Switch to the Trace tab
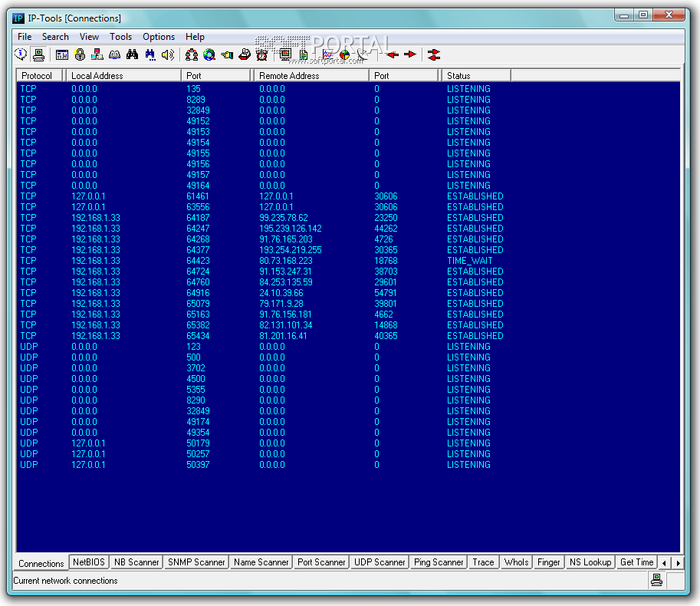The image size is (700, 606). (x=483, y=562)
